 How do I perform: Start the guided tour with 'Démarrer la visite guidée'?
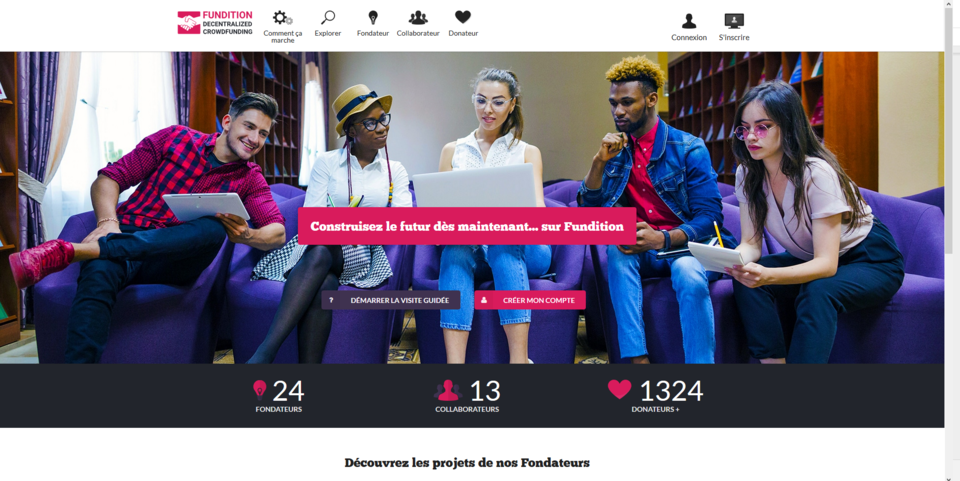(x=391, y=300)
